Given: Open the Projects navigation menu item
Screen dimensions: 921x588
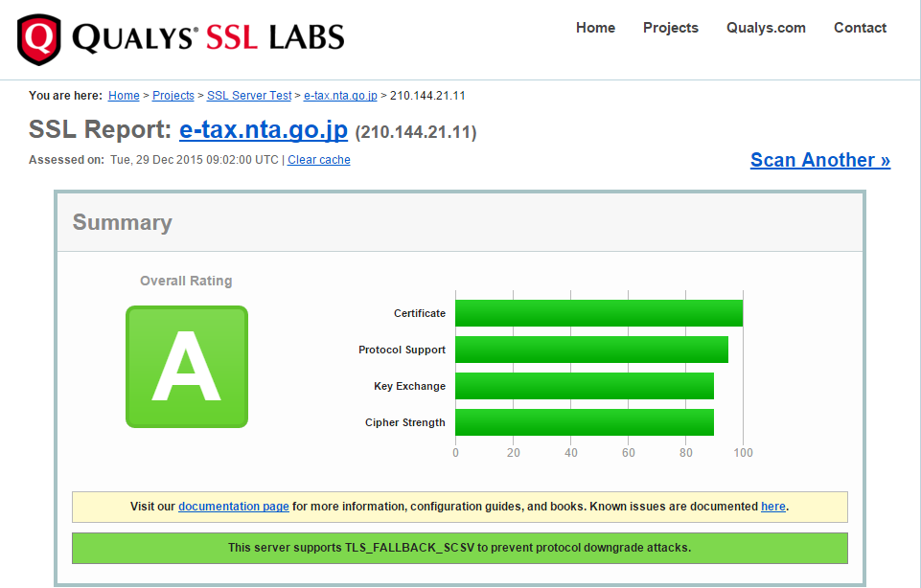Looking at the screenshot, I should pyautogui.click(x=670, y=28).
